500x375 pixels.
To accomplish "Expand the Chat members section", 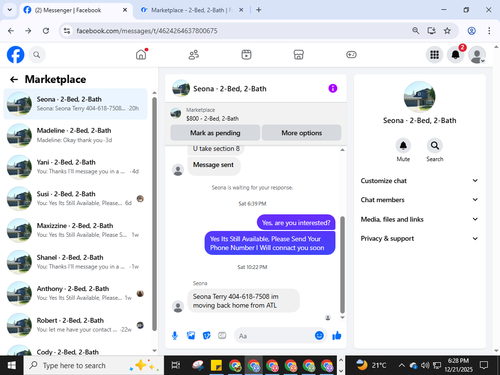I will 419,200.
